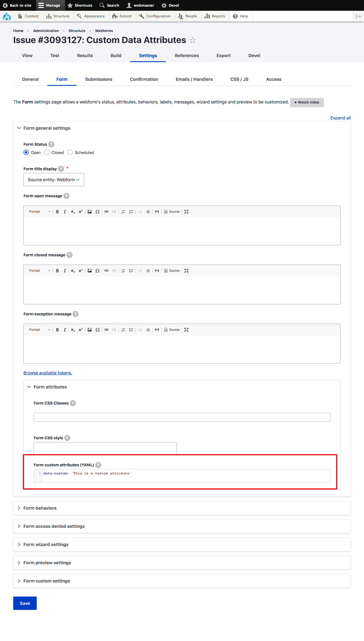364x641 pixels.
Task: Click Italic icon in Form closed message editor
Action: (x=65, y=271)
